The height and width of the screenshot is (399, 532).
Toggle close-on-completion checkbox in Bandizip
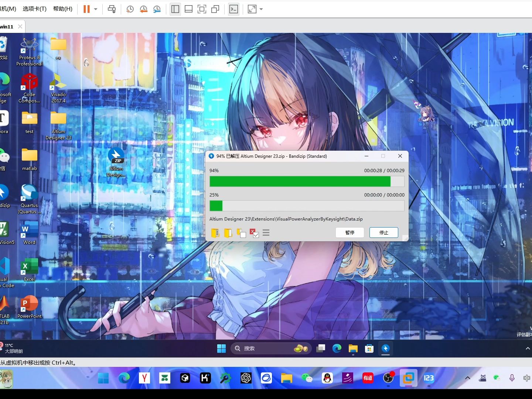point(254,233)
